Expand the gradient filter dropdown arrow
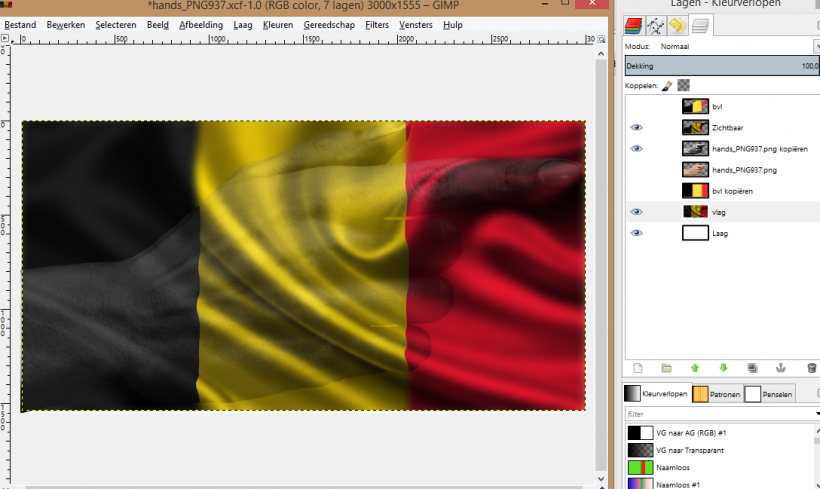Screen dimensions: 820x489 pyautogui.click(x=816, y=413)
